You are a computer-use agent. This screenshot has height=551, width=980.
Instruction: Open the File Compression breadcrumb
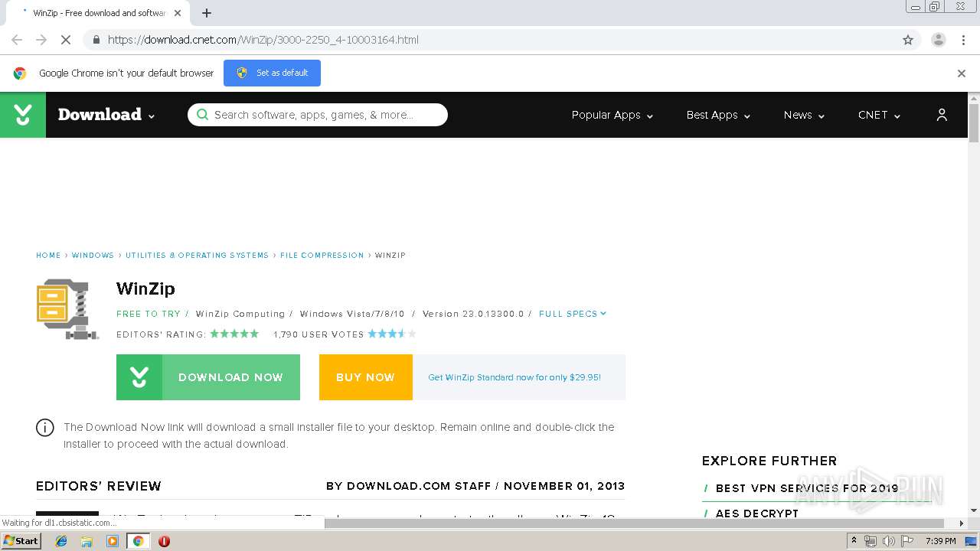[x=322, y=256]
